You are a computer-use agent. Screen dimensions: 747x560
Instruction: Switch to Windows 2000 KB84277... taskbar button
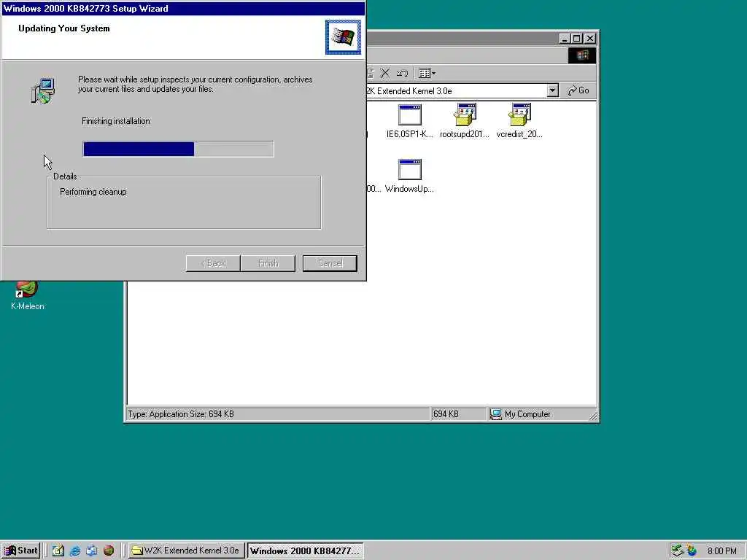pos(306,551)
